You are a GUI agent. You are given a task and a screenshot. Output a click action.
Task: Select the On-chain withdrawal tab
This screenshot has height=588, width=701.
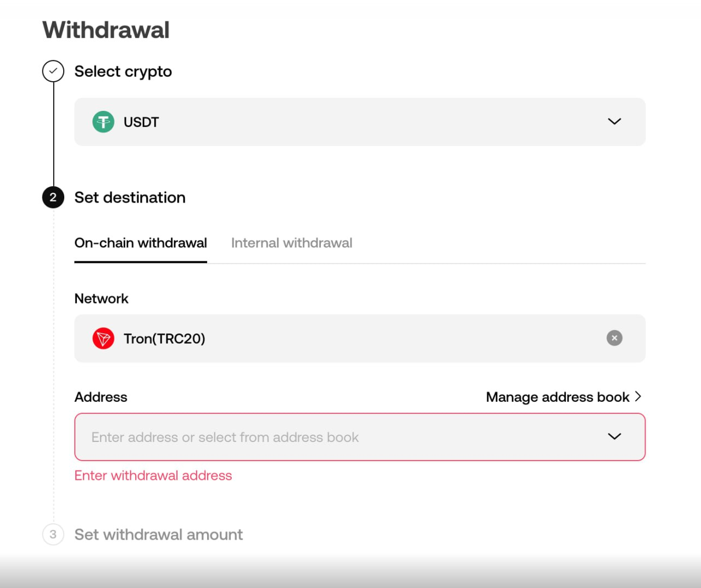pos(141,243)
